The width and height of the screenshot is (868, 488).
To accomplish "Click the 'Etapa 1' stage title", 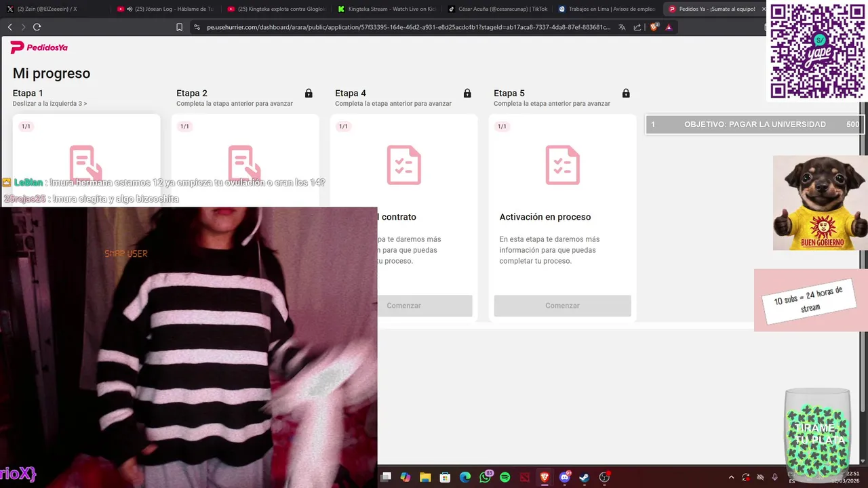I will [28, 93].
